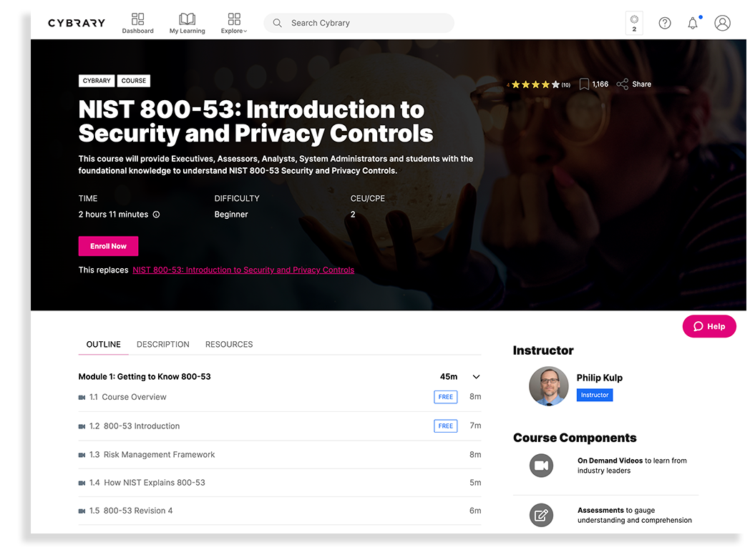The height and width of the screenshot is (560, 755).
Task: Click the On Demand Videos camera icon
Action: (541, 466)
